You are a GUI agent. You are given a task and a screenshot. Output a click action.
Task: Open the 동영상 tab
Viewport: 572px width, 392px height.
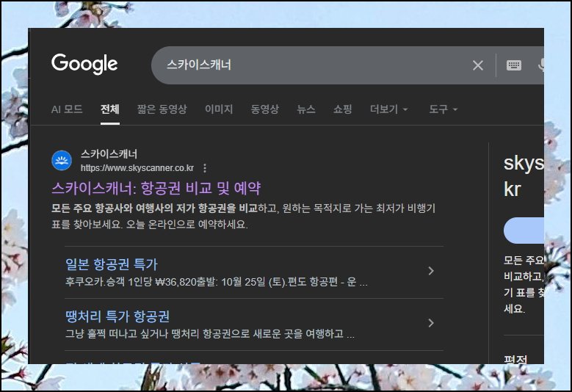click(265, 109)
